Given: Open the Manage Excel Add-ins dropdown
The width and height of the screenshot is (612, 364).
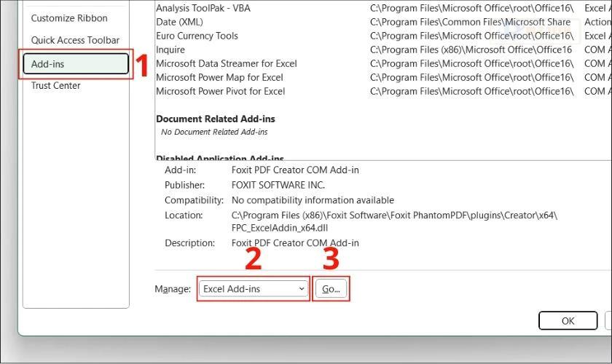Looking at the screenshot, I should click(x=254, y=289).
